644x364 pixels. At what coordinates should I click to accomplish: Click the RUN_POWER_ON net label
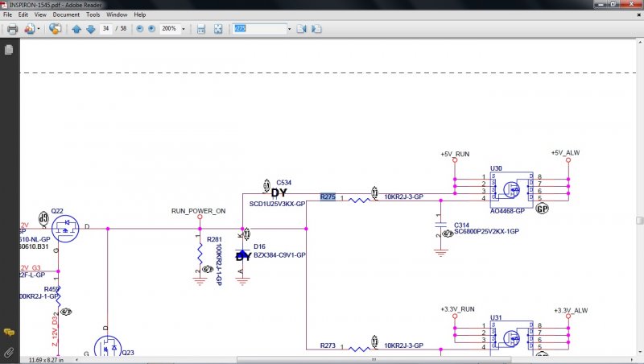(198, 211)
